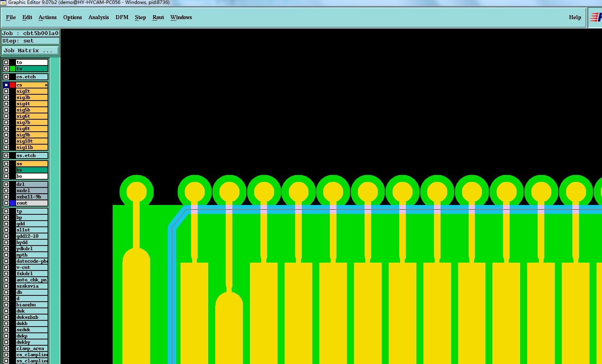The image size is (602, 364).
Task: Open the Windows menu
Action: click(x=181, y=18)
